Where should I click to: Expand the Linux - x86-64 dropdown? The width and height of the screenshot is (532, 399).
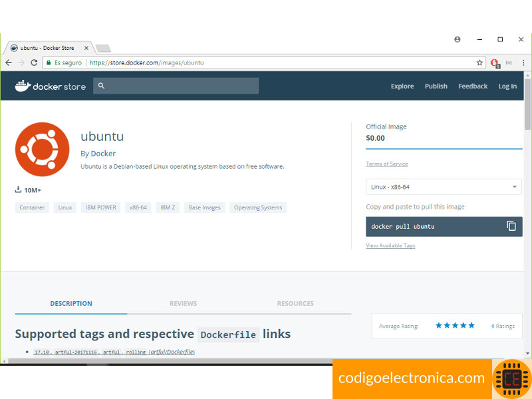tap(444, 187)
